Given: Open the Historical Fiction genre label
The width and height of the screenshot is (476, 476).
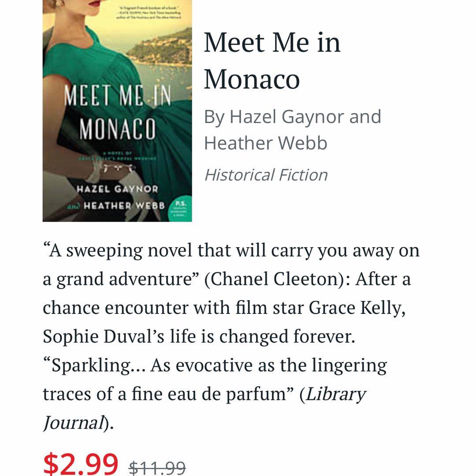Looking at the screenshot, I should (266, 175).
